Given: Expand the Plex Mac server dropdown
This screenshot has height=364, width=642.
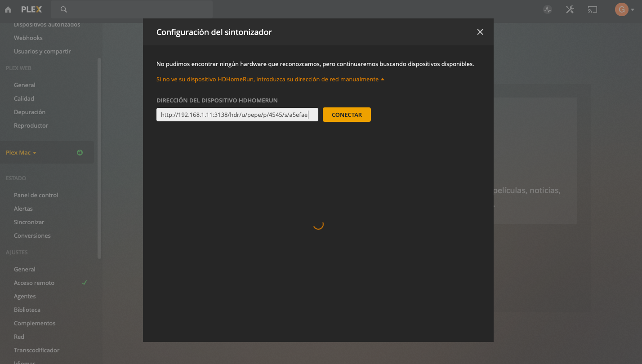Looking at the screenshot, I should point(21,153).
